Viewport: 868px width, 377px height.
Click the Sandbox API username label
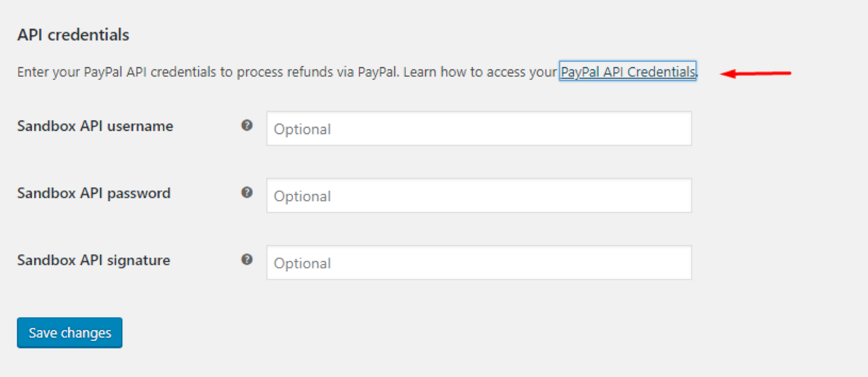(95, 126)
